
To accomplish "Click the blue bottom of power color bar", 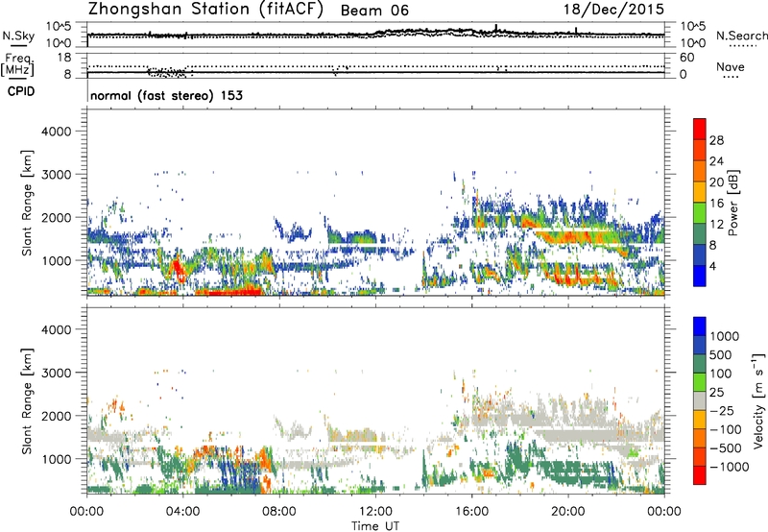I will (700, 276).
